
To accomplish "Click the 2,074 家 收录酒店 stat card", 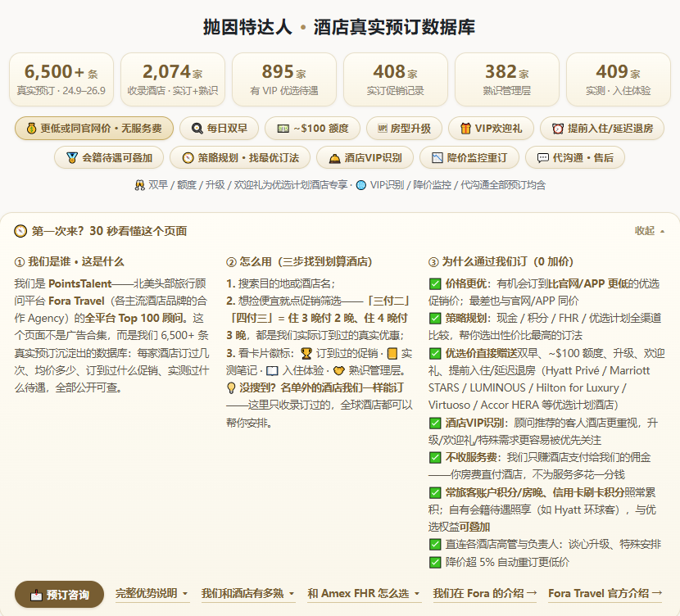I will [x=173, y=79].
